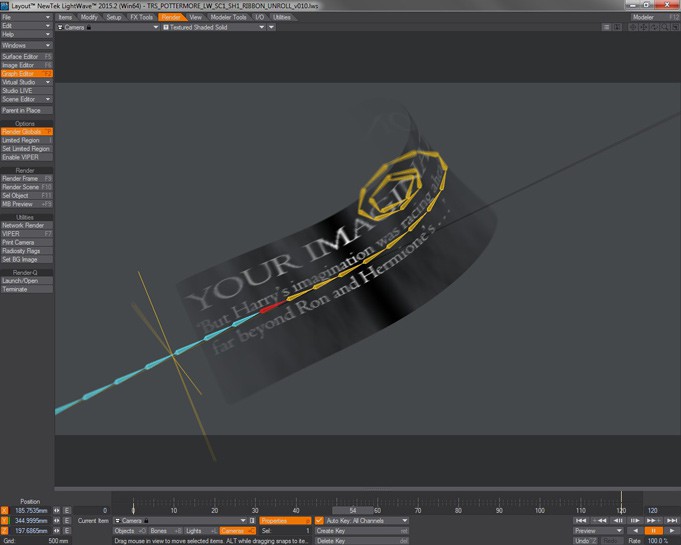This screenshot has width=681, height=545.
Task: Toggle the X channel button
Action: click(5, 510)
